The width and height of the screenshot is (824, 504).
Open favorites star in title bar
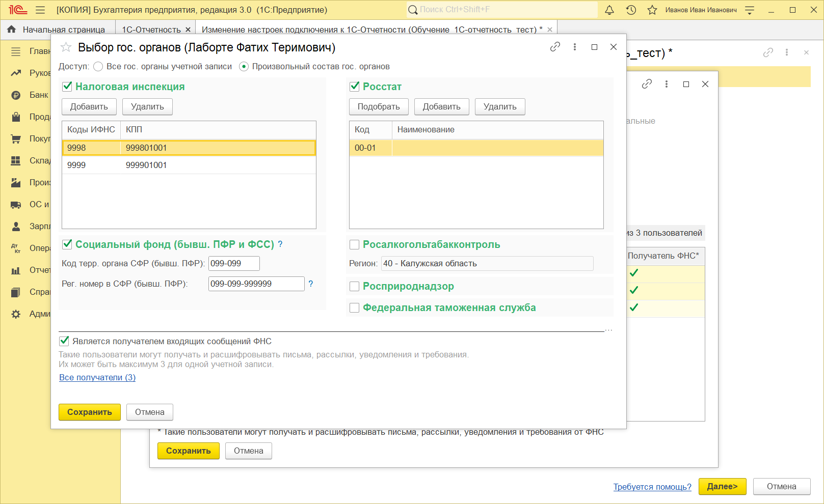tap(652, 10)
